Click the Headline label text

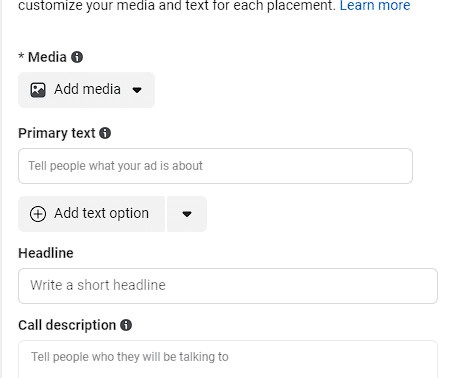click(x=46, y=253)
